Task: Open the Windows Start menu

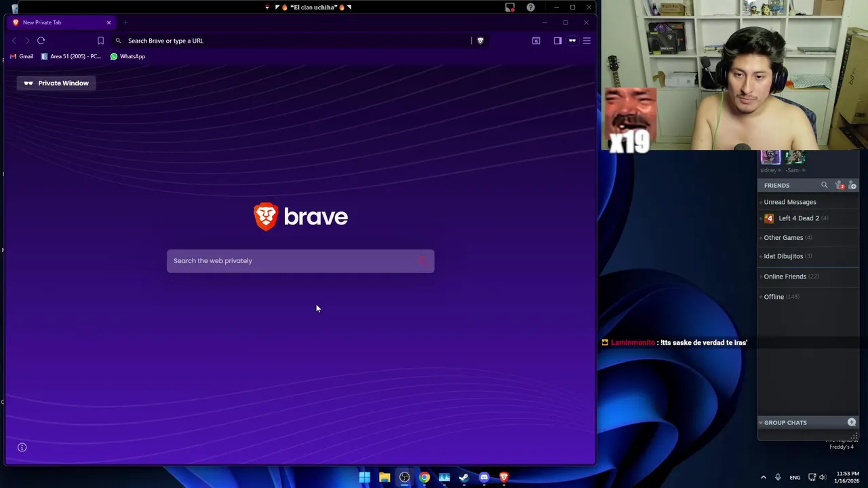Action: click(x=365, y=477)
